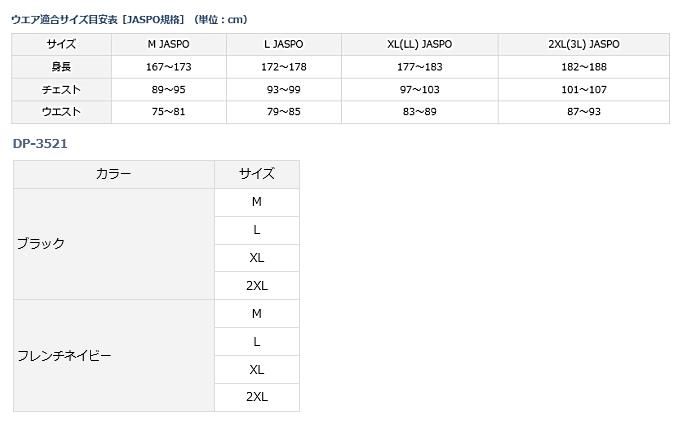This screenshot has width=677, height=424.
Task: Click the DP-3521 product code heading
Action: (x=40, y=144)
